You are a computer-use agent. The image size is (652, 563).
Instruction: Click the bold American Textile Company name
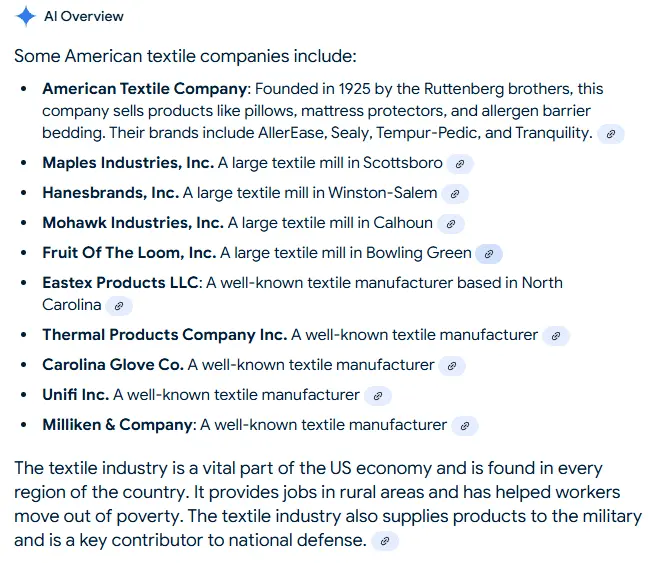point(144,89)
